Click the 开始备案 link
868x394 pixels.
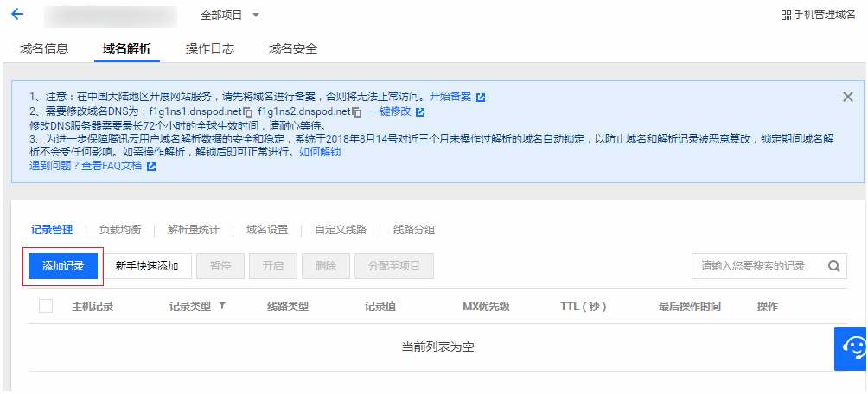(x=450, y=97)
